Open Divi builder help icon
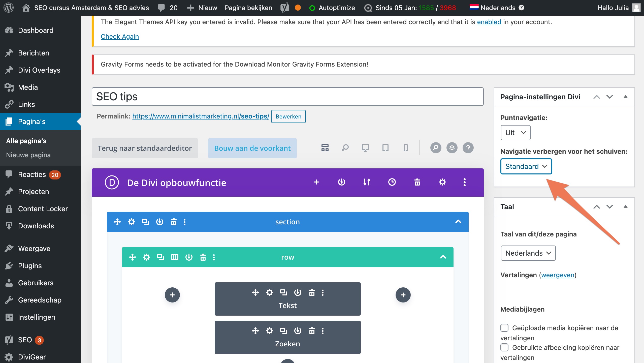This screenshot has width=644, height=363. click(x=468, y=148)
